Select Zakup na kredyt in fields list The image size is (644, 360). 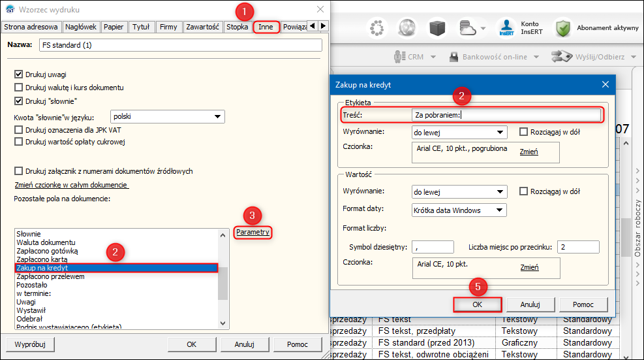116,268
